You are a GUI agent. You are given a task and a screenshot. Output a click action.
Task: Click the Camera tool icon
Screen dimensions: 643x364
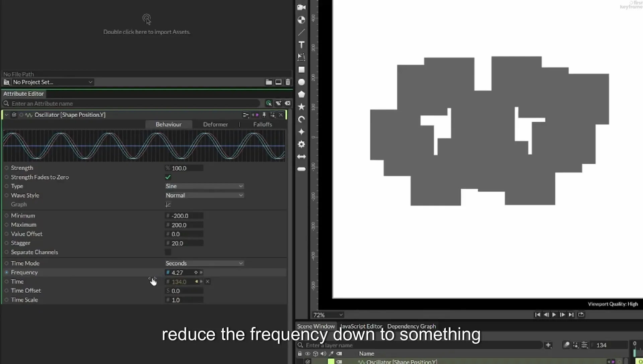[x=301, y=7]
